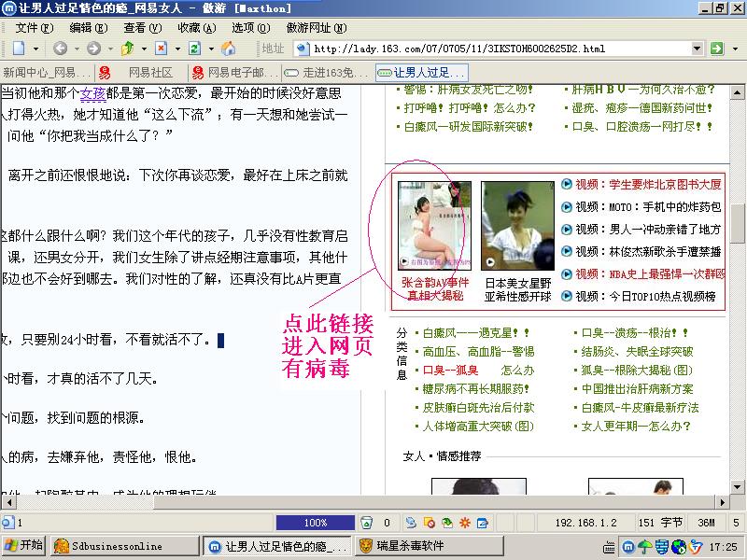Switch to Sdbusinessonline in the taskbar

click(x=125, y=546)
